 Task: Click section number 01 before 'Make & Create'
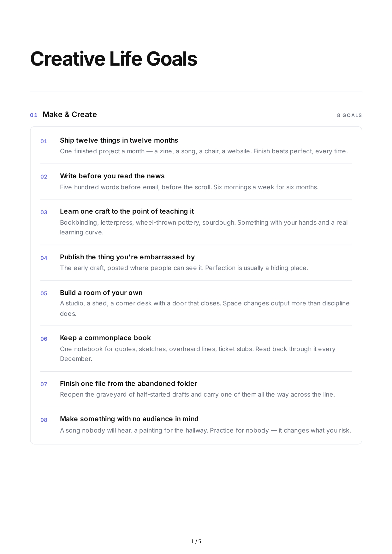click(34, 115)
